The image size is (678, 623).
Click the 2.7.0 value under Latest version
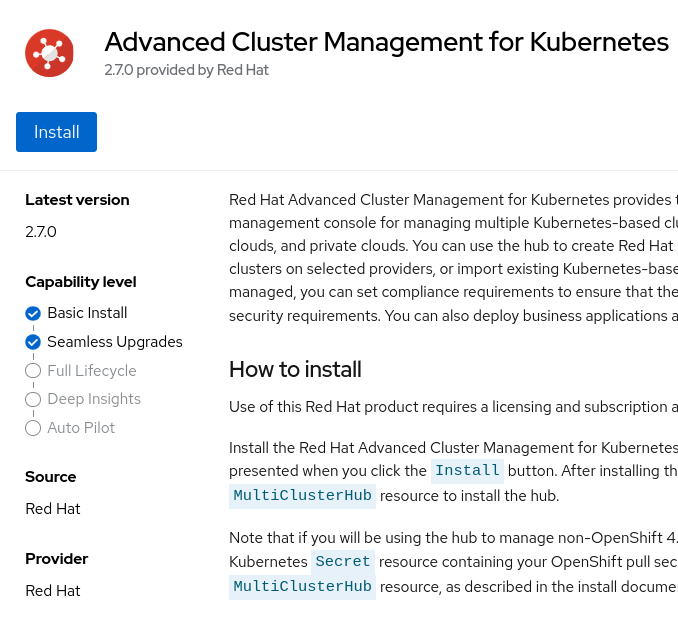[41, 232]
